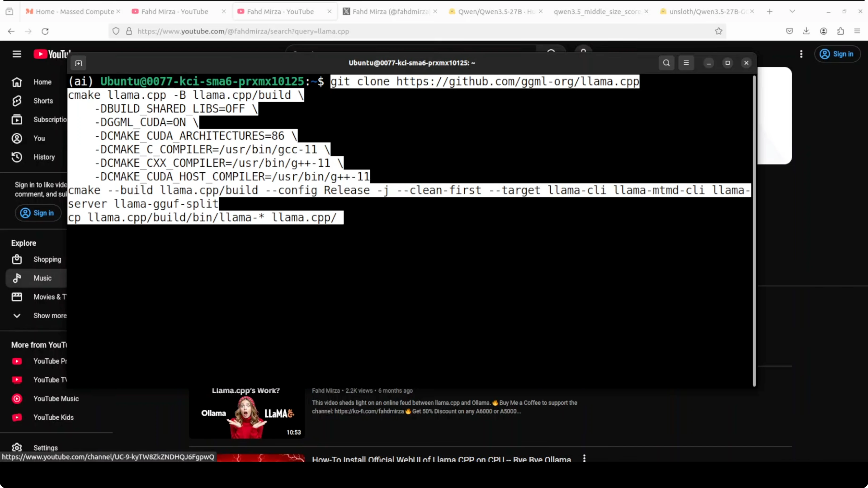Open Firefox downloads arrow icon

click(x=806, y=31)
